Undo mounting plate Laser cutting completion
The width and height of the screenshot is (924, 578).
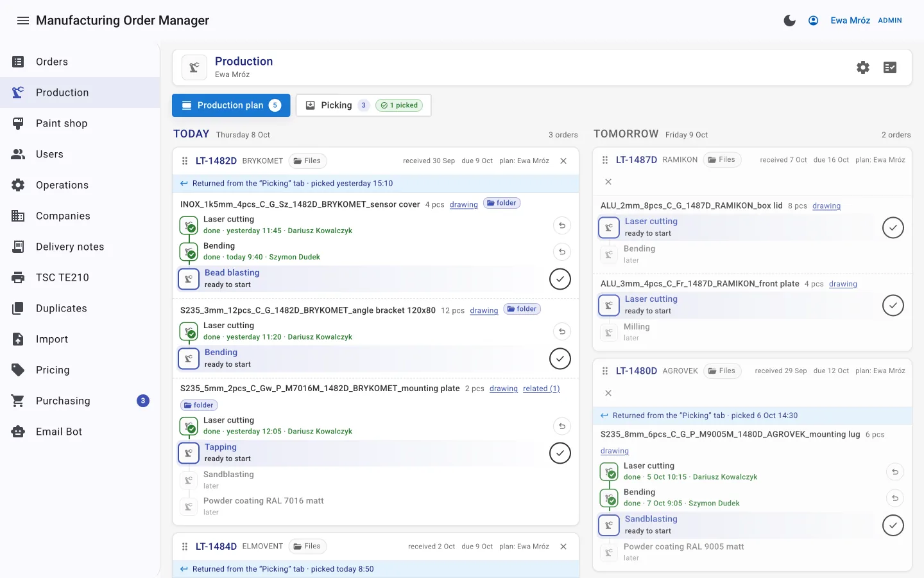562,426
